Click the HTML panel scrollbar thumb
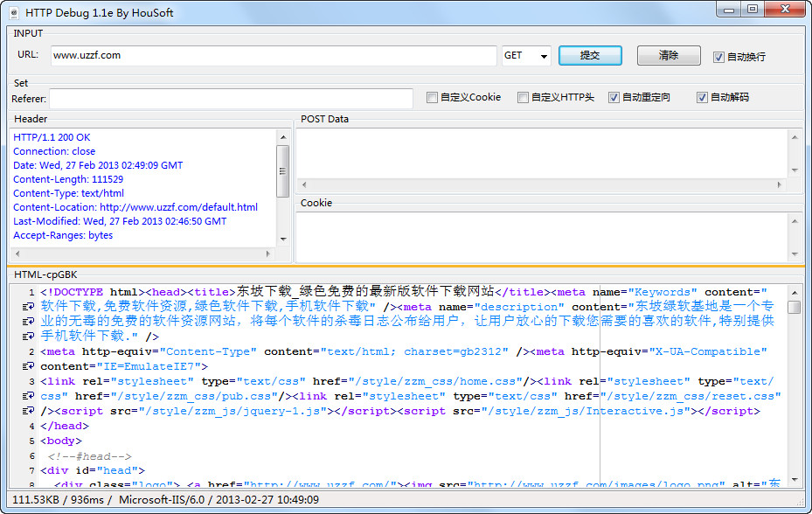Image resolution: width=812 pixels, height=514 pixels. click(795, 307)
